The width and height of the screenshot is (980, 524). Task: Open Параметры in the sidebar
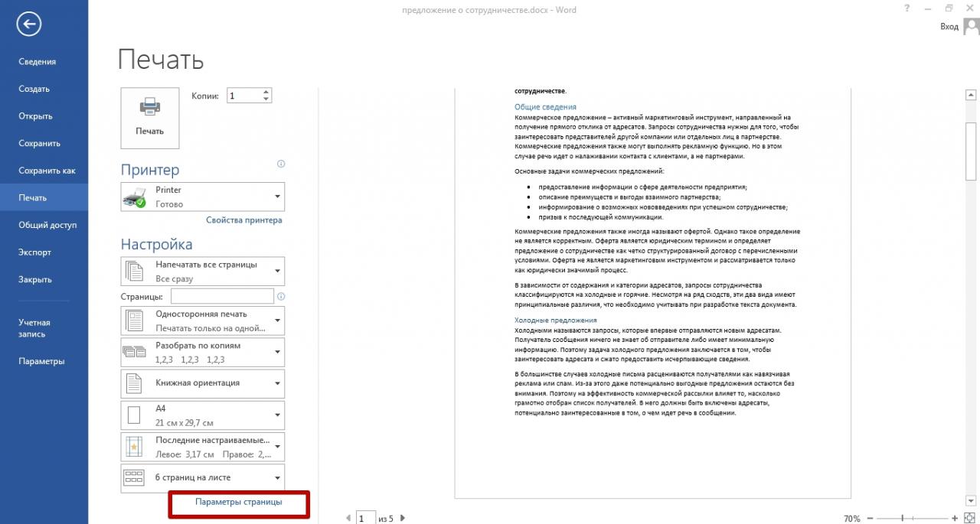(x=44, y=361)
